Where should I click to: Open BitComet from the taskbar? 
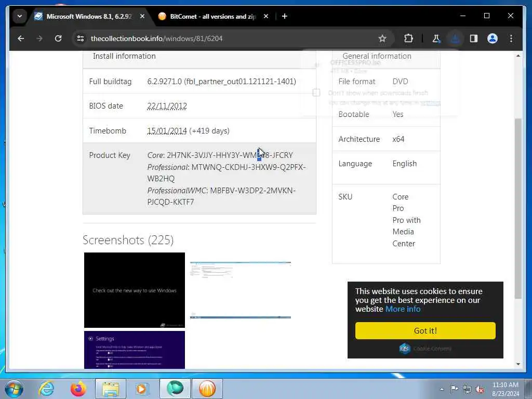click(207, 389)
